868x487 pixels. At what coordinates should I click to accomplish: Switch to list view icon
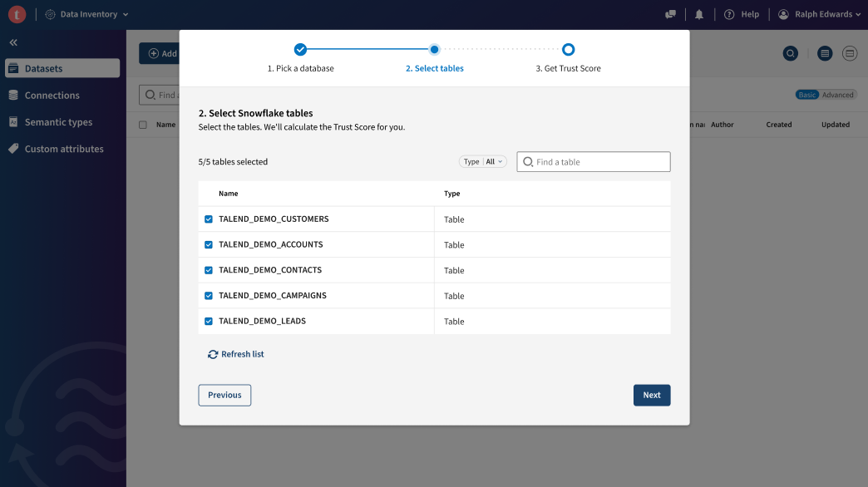825,53
